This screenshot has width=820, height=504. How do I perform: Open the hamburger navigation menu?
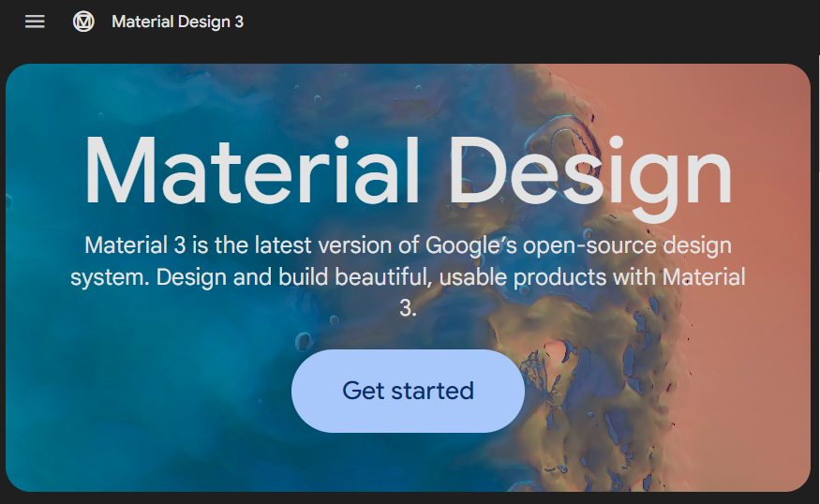click(35, 22)
